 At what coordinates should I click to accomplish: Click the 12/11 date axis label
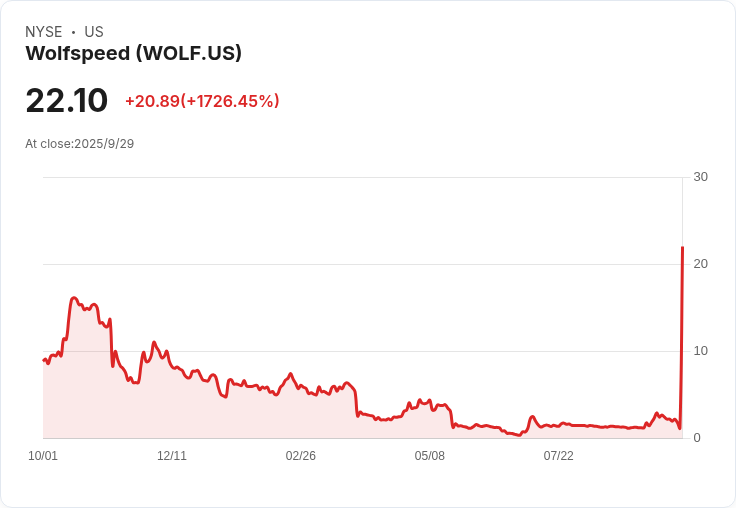tap(172, 456)
